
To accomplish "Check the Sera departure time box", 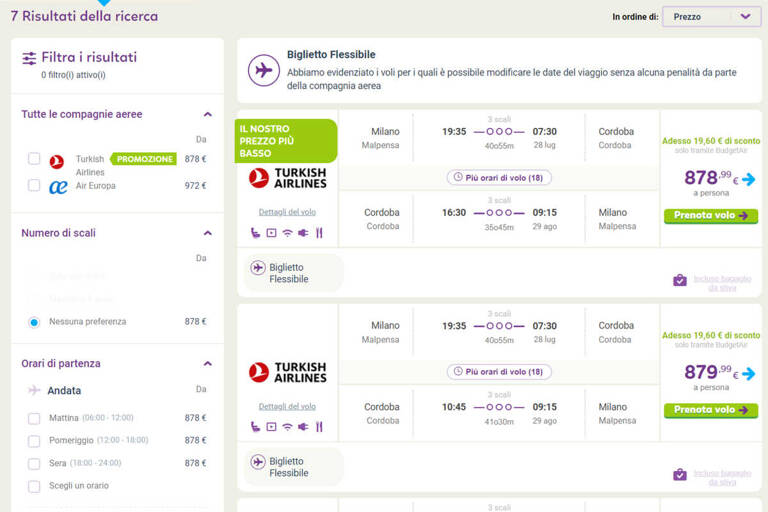I will pyautogui.click(x=34, y=463).
